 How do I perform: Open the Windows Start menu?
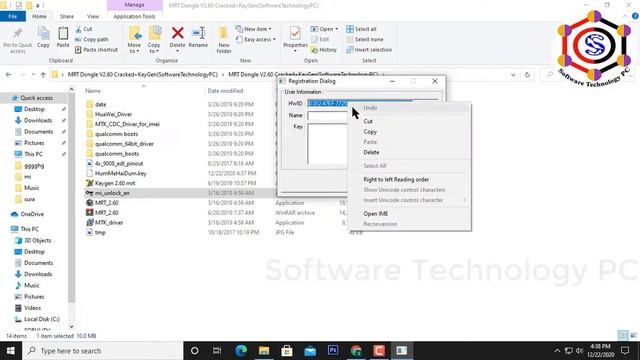11,351
